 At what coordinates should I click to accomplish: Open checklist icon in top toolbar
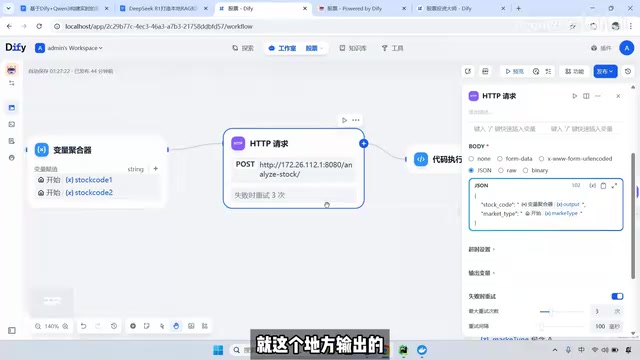pyautogui.click(x=548, y=71)
